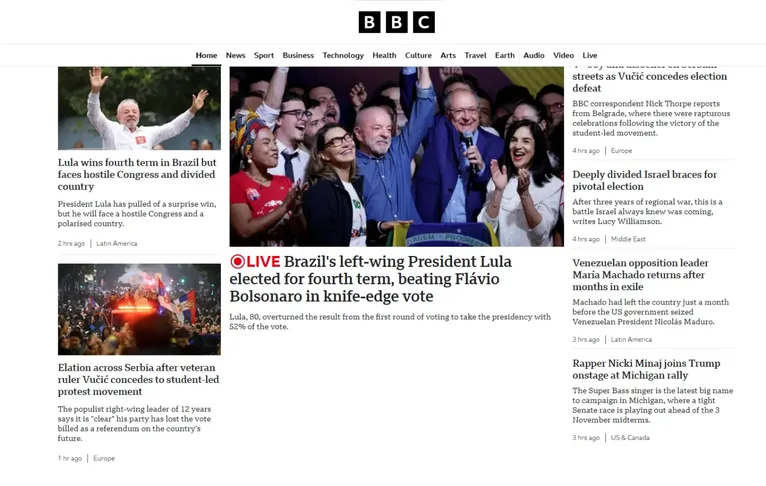Open 'Venezuelan opposition leader María Machado' story

(x=640, y=275)
